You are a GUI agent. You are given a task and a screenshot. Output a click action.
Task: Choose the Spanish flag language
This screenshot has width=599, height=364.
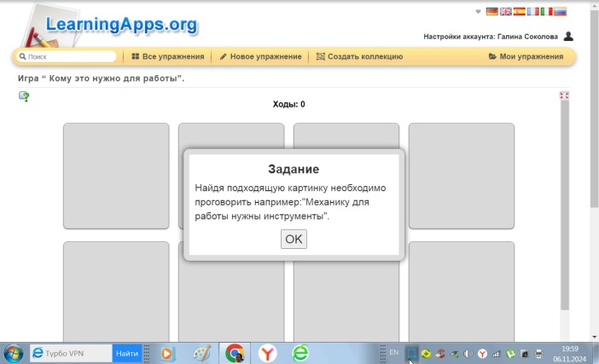(x=520, y=12)
